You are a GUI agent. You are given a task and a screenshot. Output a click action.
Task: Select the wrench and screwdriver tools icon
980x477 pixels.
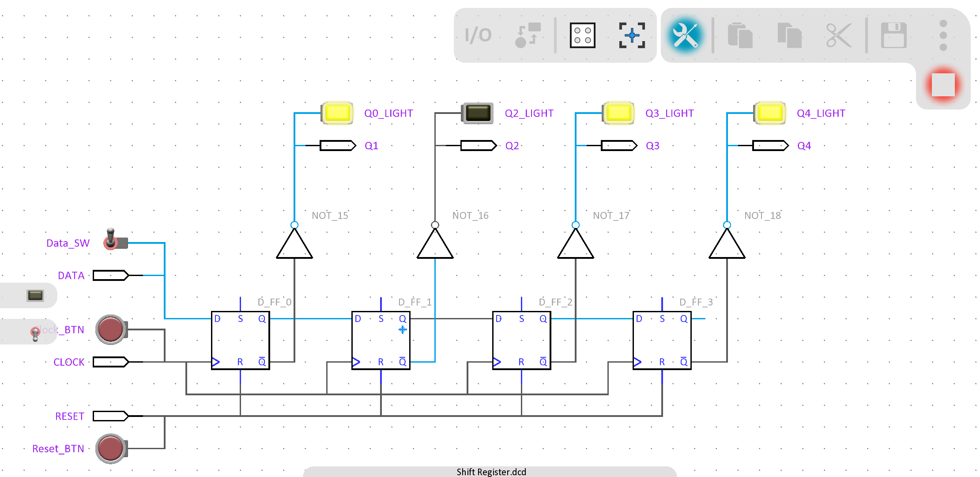685,35
